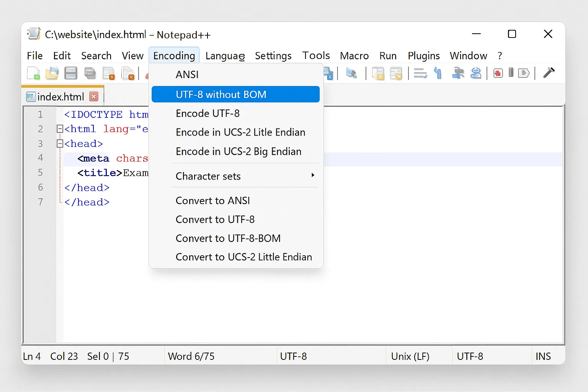Click 'Col 23' in the status bar
588x392 pixels.
pos(64,356)
